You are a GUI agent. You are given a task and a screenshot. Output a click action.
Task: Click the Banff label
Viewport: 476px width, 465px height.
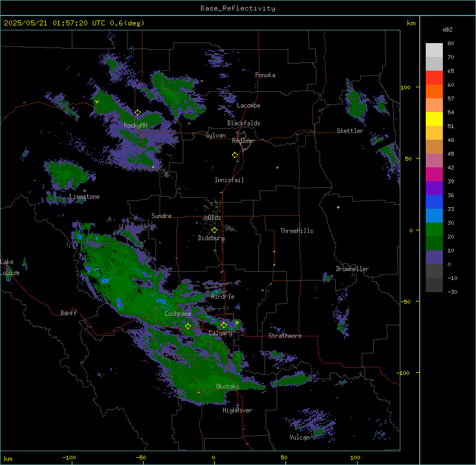coord(68,313)
